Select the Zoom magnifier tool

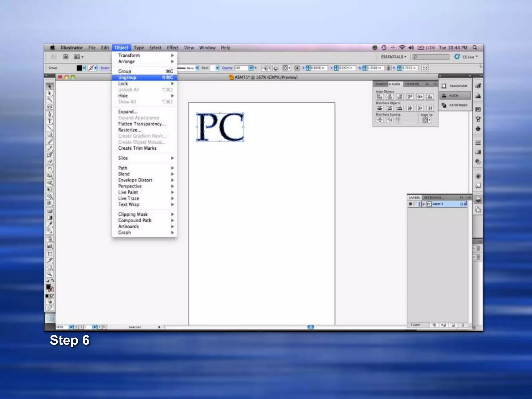coord(50,274)
